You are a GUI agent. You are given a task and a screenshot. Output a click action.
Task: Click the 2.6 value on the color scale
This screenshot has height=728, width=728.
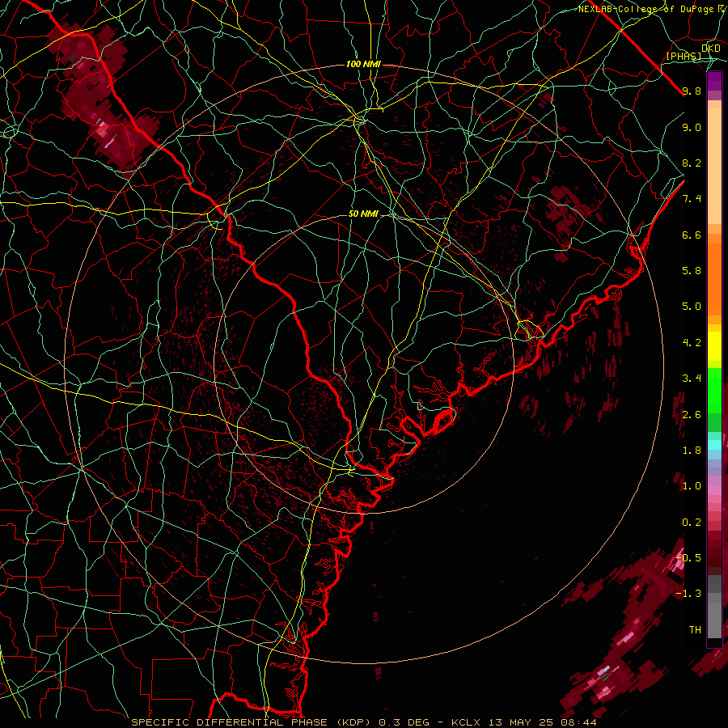[x=692, y=415]
